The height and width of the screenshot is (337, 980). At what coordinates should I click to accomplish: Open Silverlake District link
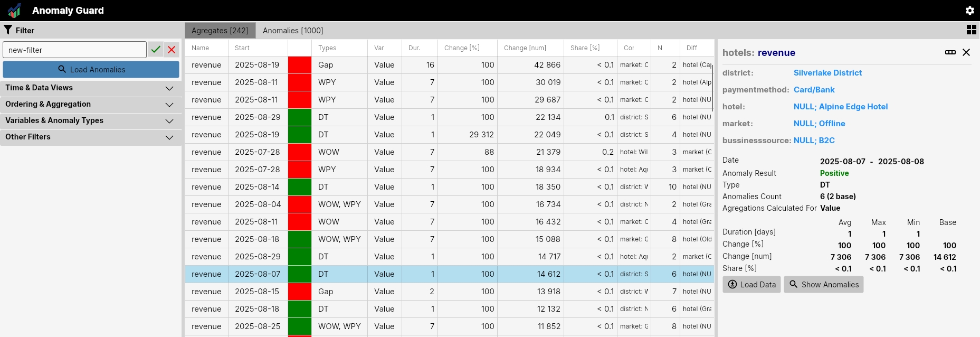click(827, 73)
